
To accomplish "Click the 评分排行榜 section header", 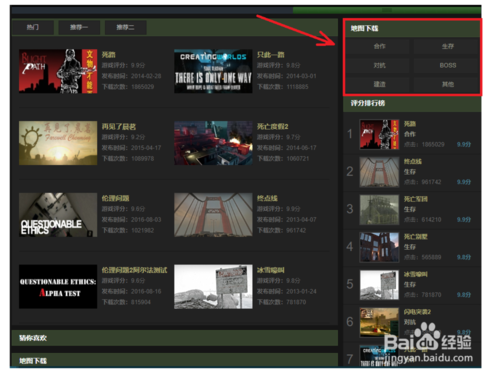I will point(368,103).
